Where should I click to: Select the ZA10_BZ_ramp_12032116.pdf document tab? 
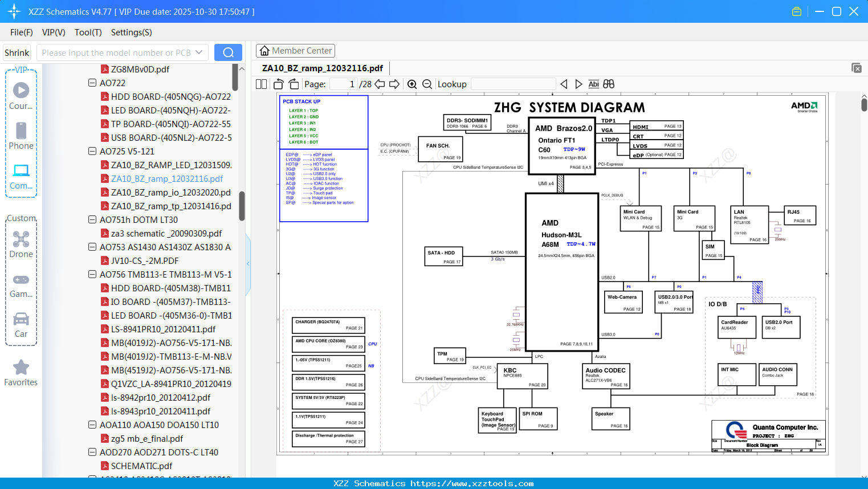tap(323, 68)
